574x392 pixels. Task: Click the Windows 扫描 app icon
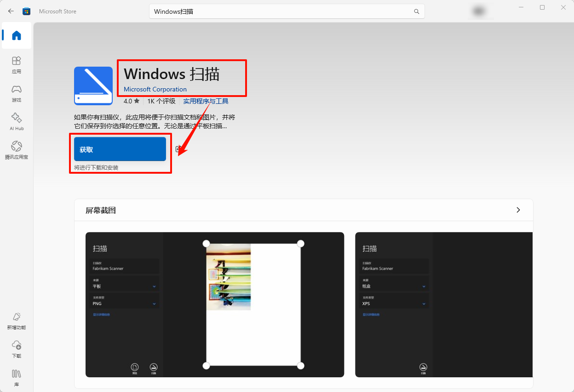click(93, 86)
